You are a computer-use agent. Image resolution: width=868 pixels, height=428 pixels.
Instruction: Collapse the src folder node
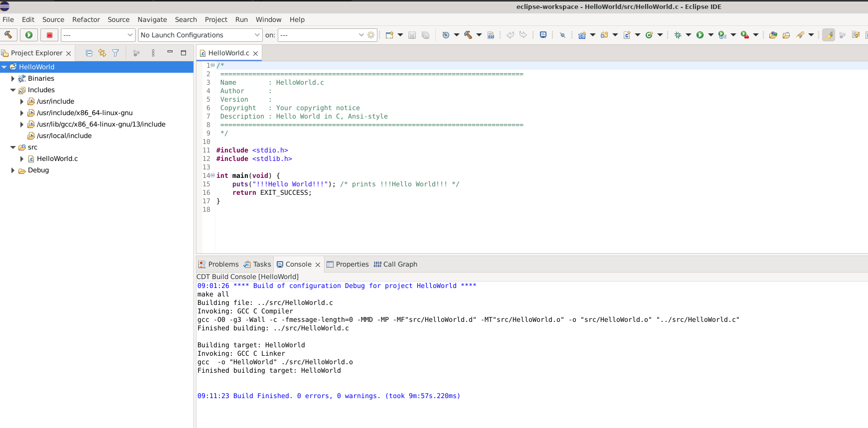[13, 147]
